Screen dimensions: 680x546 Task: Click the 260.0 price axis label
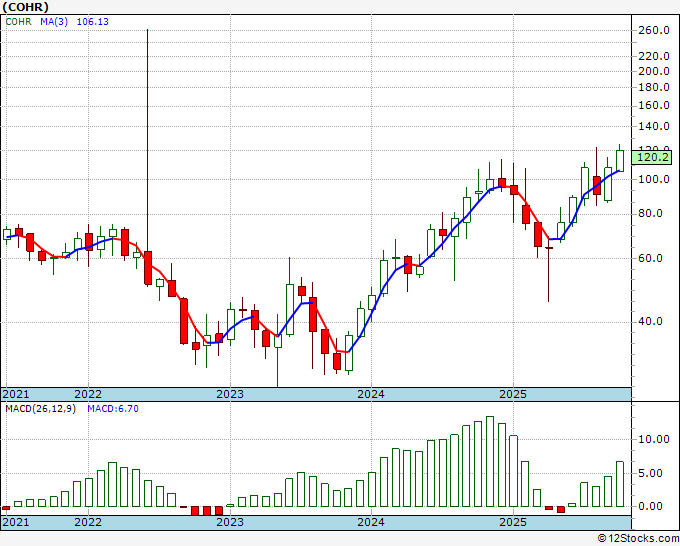click(x=654, y=30)
